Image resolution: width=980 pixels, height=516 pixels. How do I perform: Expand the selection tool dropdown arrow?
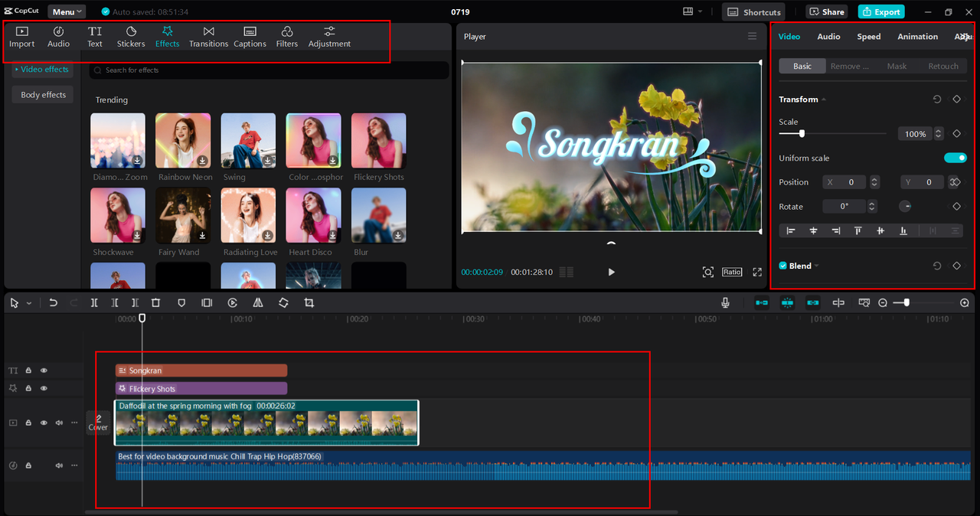point(29,303)
